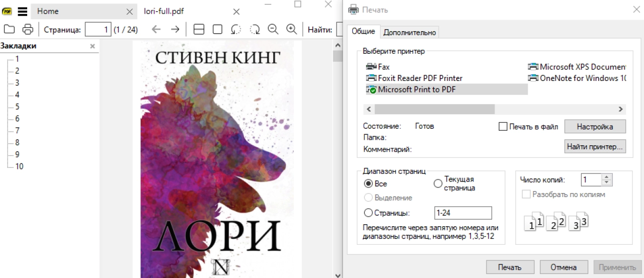Open bookmark 9 in Закладки
The width and height of the screenshot is (644, 278).
tap(17, 154)
